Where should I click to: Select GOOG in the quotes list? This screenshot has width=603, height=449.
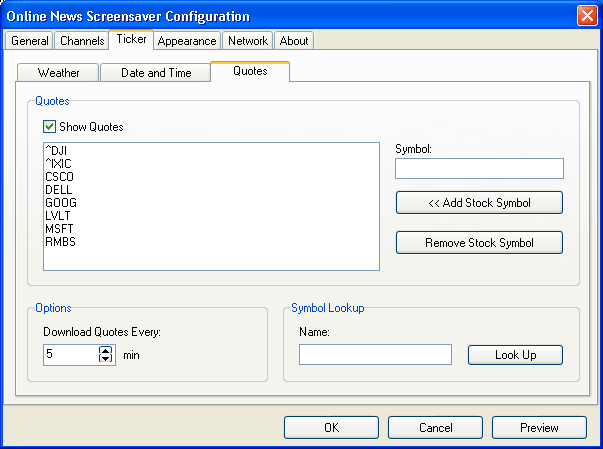coord(60,202)
